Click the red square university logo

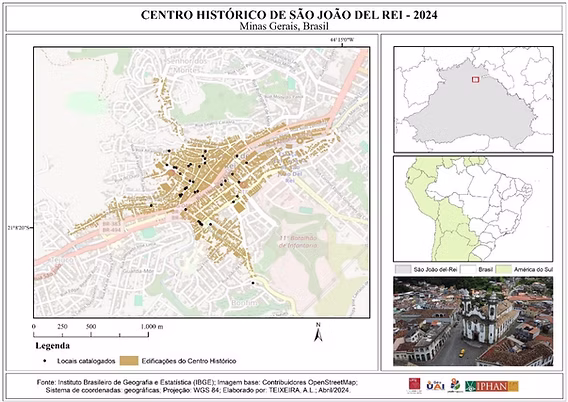point(414,386)
